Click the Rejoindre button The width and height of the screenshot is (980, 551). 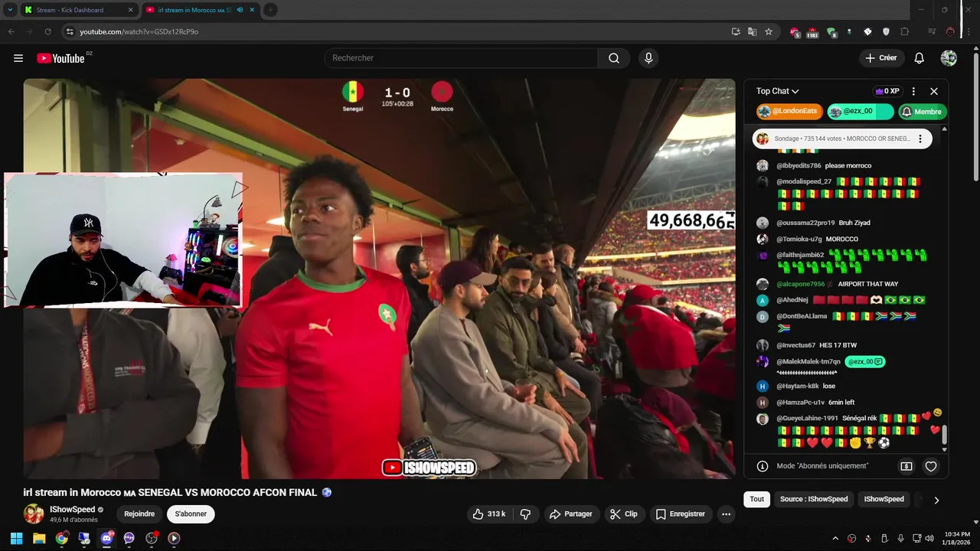click(x=139, y=514)
